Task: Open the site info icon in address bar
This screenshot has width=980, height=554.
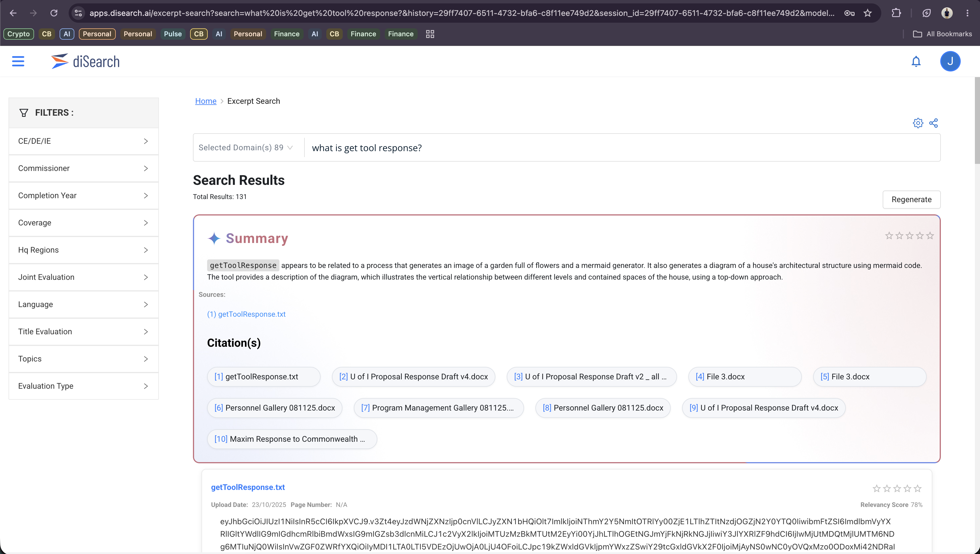Action: (78, 13)
